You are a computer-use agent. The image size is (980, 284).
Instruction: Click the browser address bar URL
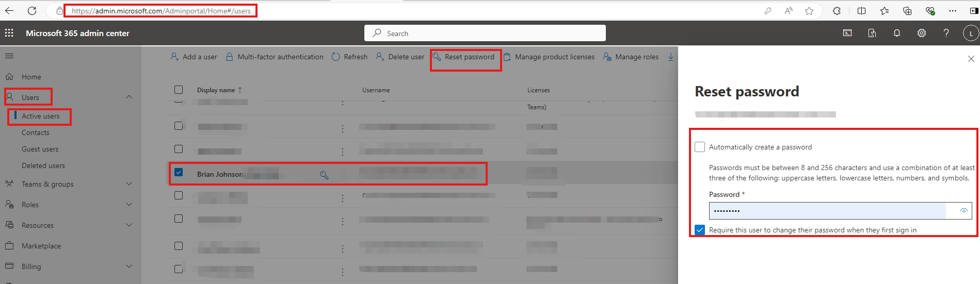click(161, 11)
